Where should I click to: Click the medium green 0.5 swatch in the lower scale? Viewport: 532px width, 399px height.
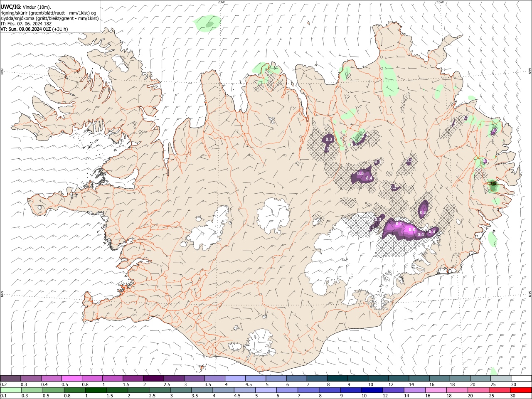53,390
